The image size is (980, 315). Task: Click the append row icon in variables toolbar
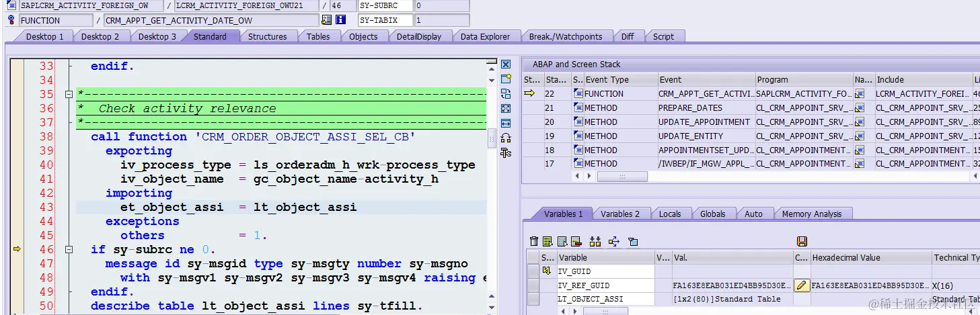(562, 241)
